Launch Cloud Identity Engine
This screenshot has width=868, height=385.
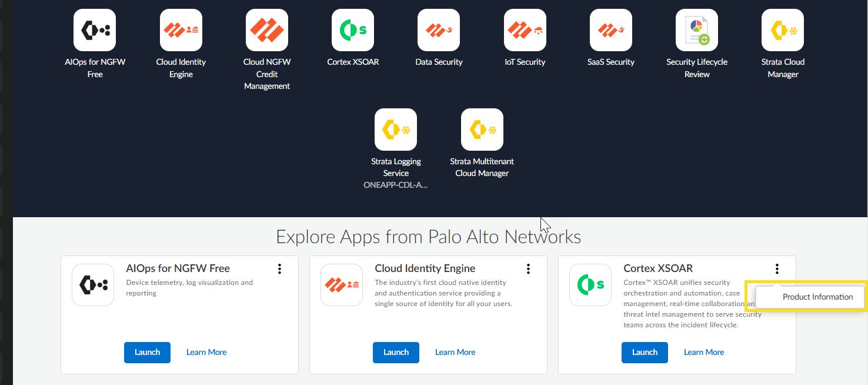pos(396,352)
